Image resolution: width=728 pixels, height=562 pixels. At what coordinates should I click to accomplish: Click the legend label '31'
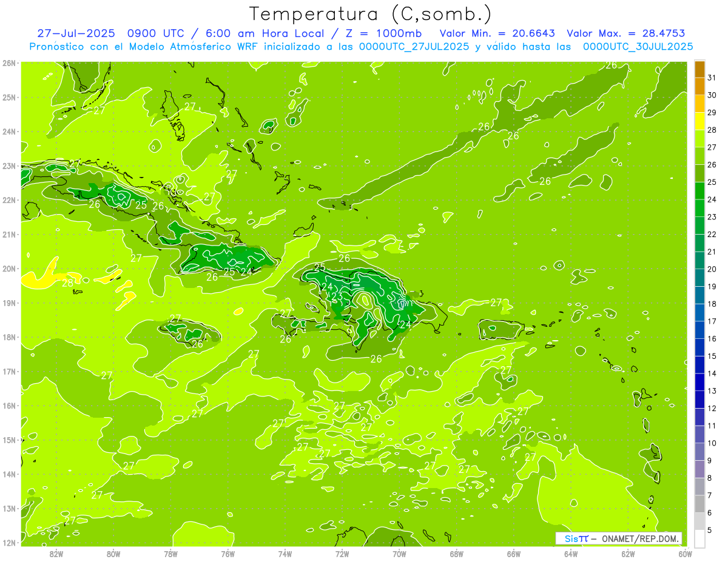click(x=712, y=78)
